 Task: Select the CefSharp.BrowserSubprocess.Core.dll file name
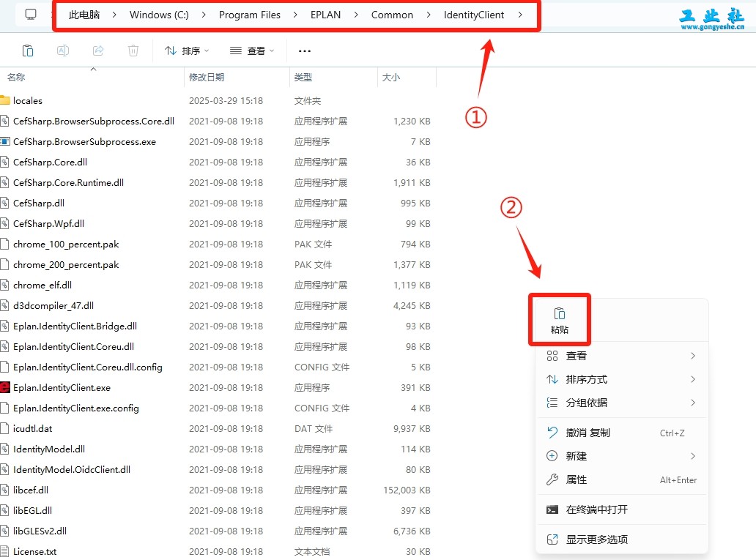point(94,121)
